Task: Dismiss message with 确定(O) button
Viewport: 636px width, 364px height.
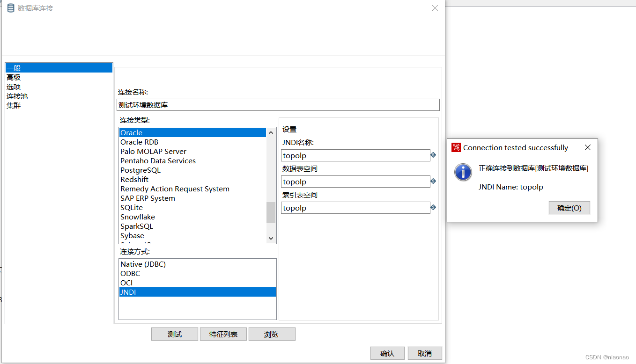Action: tap(569, 208)
